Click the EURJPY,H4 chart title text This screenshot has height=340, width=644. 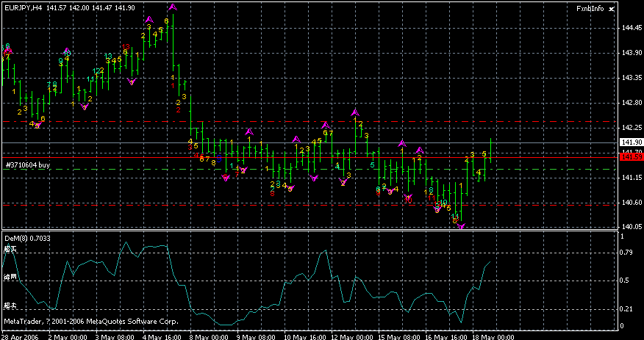click(x=24, y=9)
